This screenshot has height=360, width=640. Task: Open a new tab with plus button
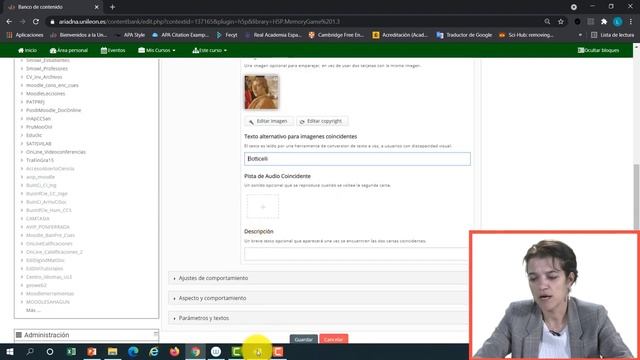[x=112, y=7]
